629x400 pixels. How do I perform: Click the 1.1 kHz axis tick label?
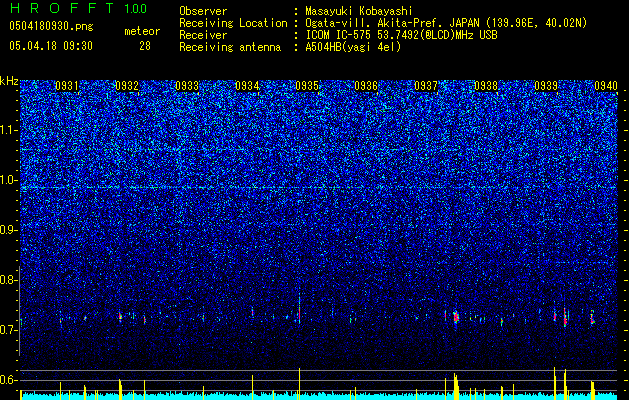click(9, 130)
